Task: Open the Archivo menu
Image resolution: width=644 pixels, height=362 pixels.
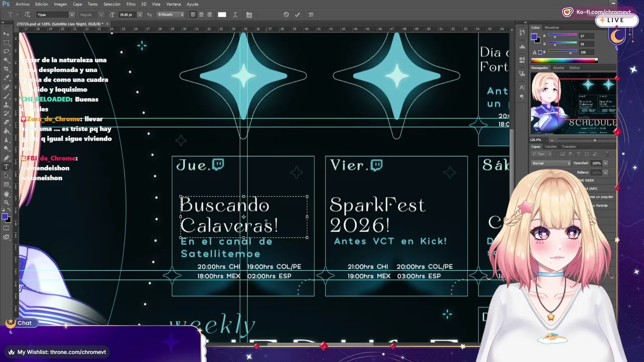Action: tap(22, 4)
